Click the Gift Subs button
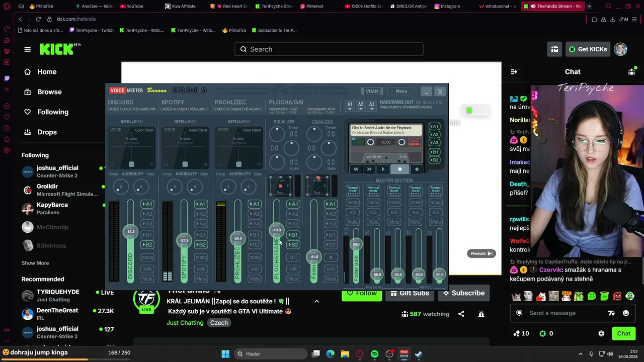The image size is (644, 362). coord(409,293)
